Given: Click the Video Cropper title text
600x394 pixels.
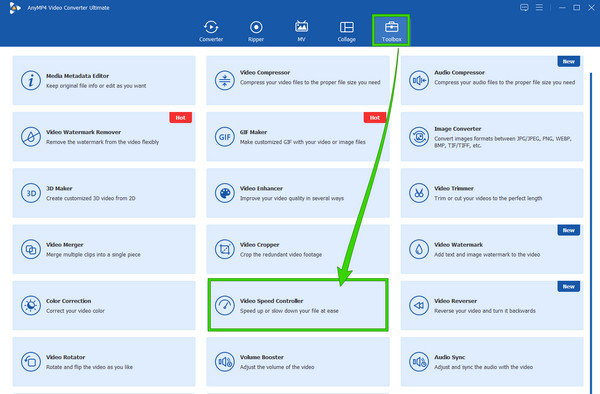Looking at the screenshot, I should 259,244.
